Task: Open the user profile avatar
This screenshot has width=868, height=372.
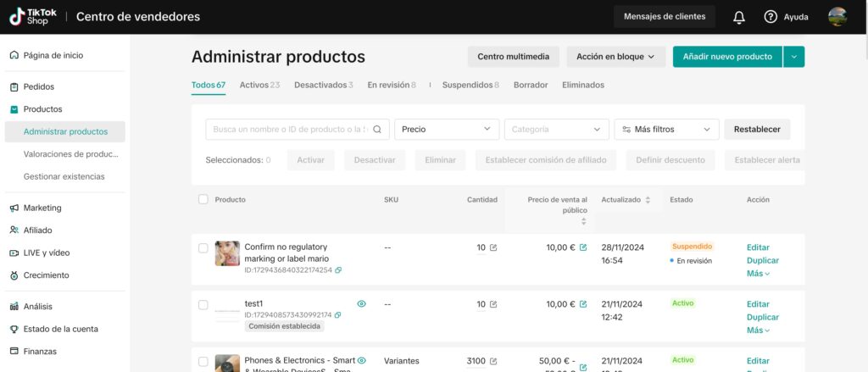Action: [837, 17]
